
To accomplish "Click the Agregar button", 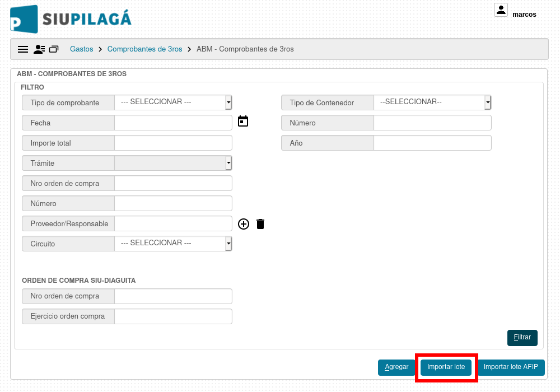I will tap(396, 367).
